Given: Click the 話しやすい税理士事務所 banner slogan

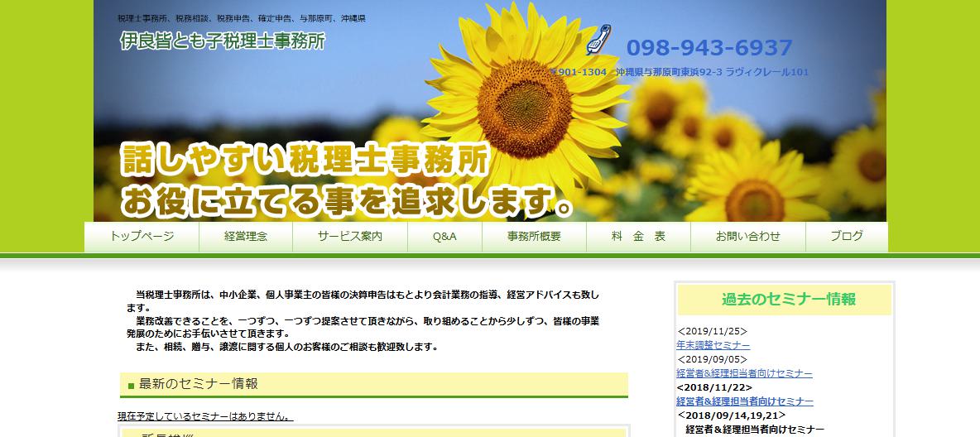Looking at the screenshot, I should point(305,161).
